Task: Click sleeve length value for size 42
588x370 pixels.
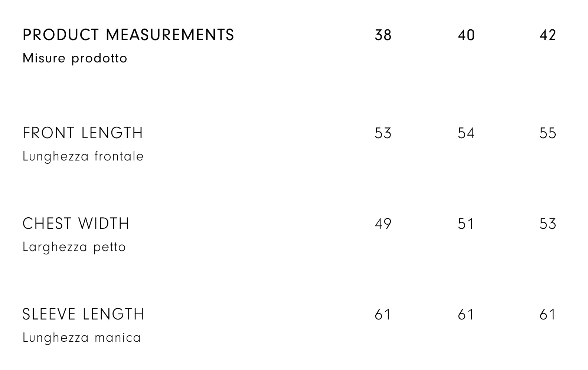Action: [x=548, y=315]
